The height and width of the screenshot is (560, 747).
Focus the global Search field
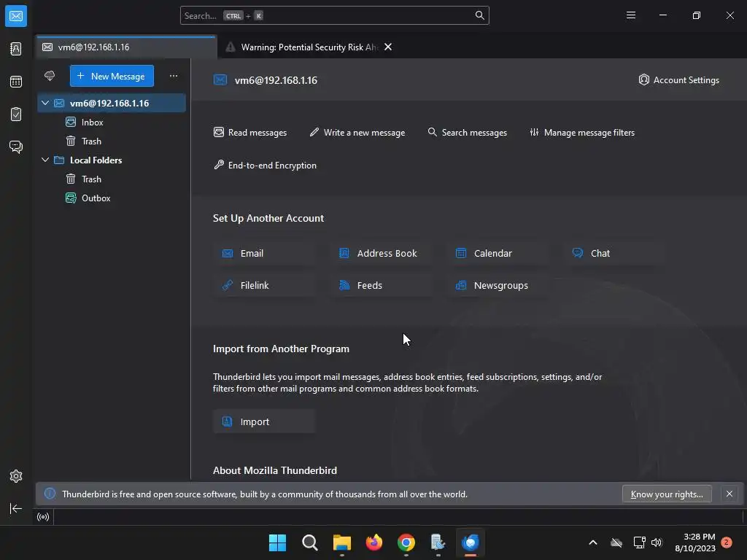(x=334, y=16)
